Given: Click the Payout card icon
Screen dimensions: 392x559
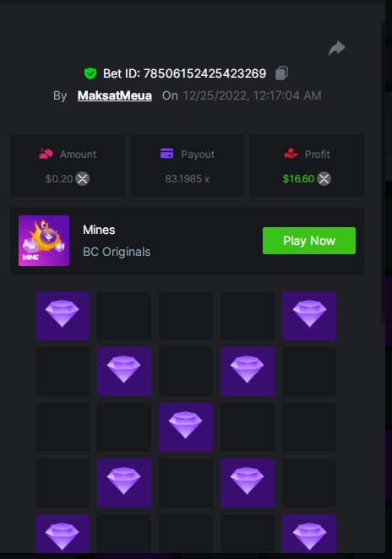Looking at the screenshot, I should click(166, 154).
